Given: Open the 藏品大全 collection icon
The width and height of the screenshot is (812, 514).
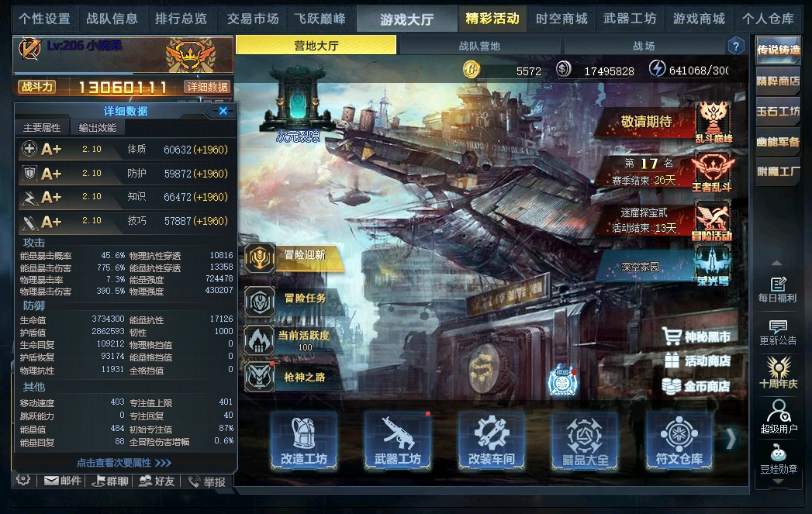Looking at the screenshot, I should [586, 440].
